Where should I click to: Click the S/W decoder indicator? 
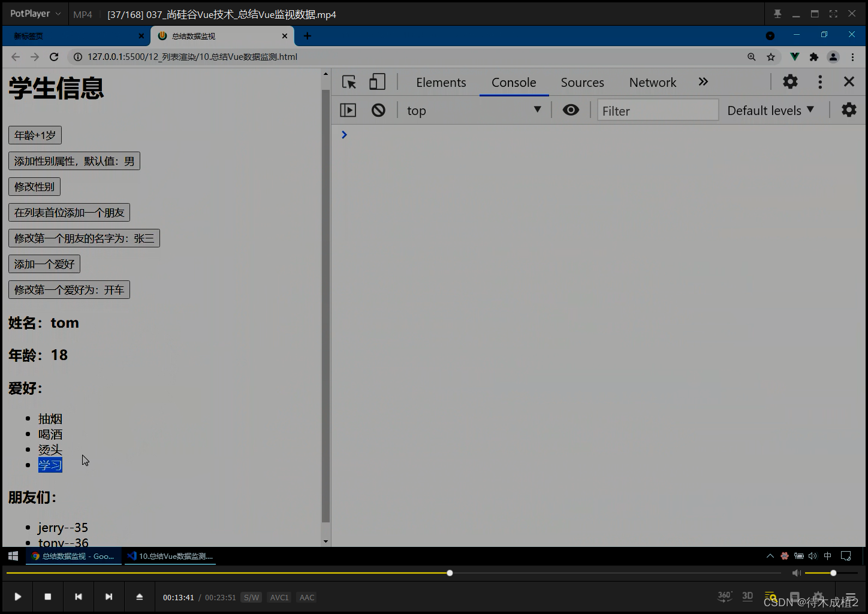pos(251,597)
